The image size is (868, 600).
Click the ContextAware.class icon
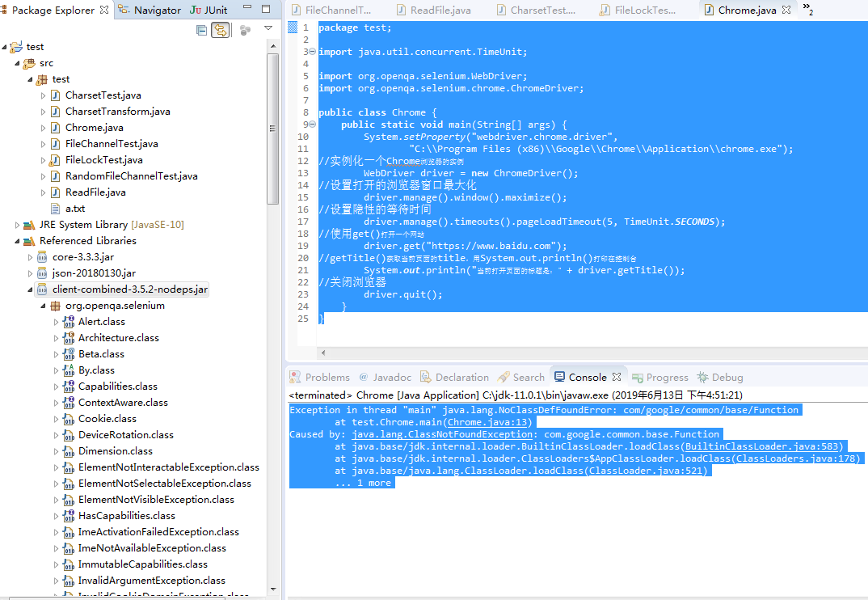pyautogui.click(x=68, y=403)
